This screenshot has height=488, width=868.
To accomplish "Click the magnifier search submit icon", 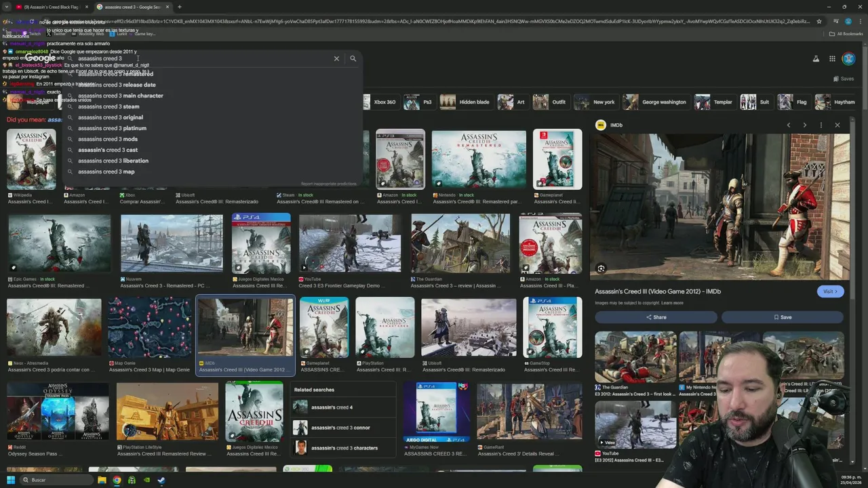I will click(353, 59).
